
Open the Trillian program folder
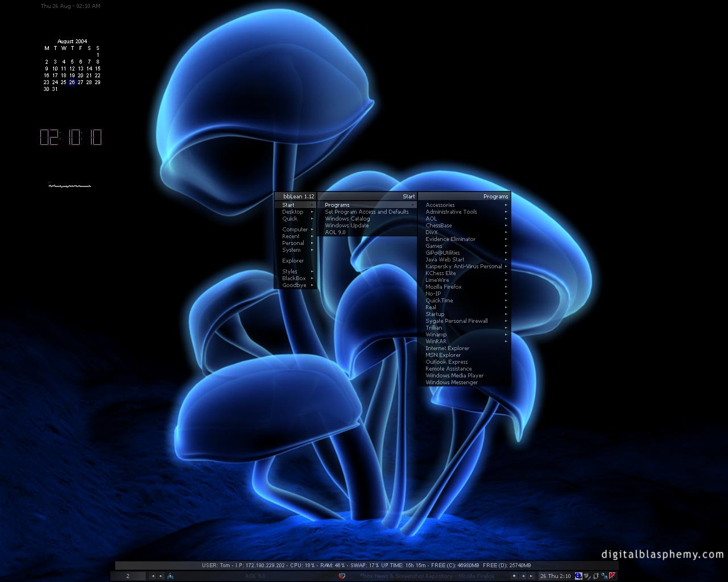click(x=464, y=328)
